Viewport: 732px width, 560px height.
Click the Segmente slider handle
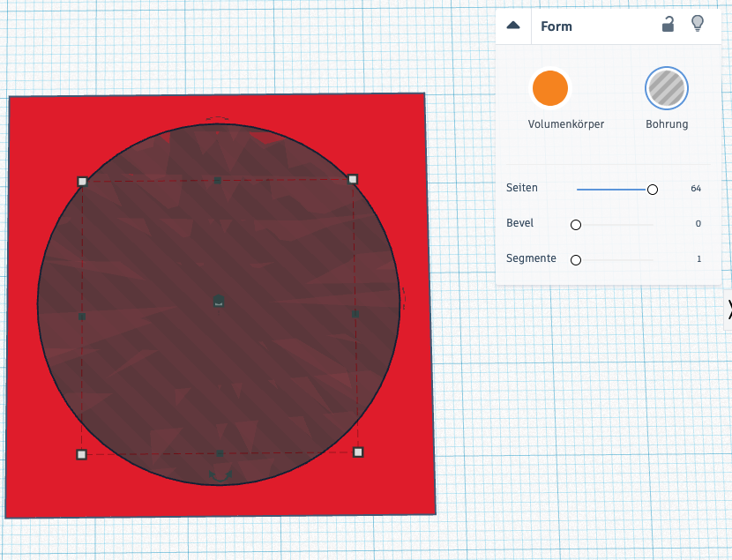[576, 259]
